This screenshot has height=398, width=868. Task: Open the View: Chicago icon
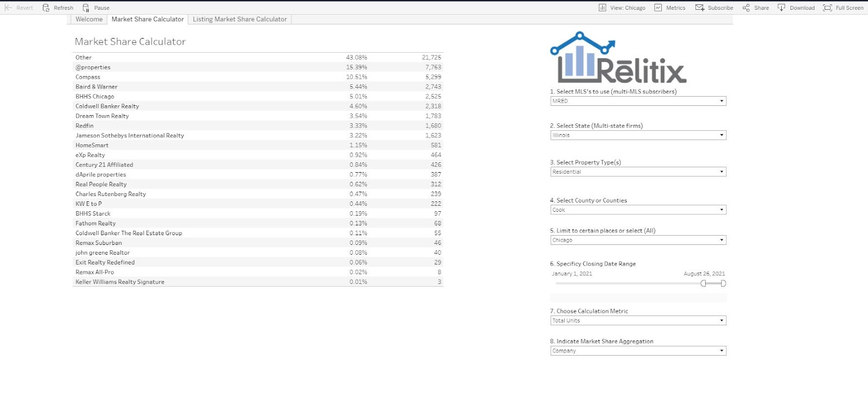point(602,8)
